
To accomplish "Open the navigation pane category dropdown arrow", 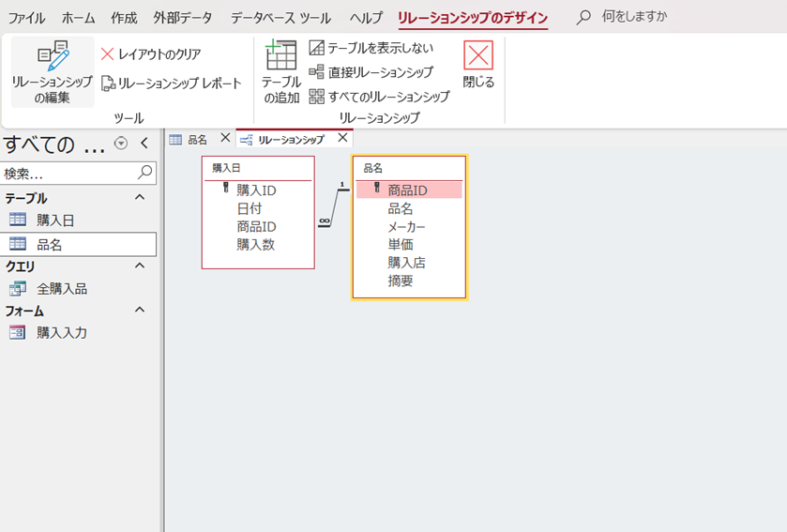I will [120, 144].
